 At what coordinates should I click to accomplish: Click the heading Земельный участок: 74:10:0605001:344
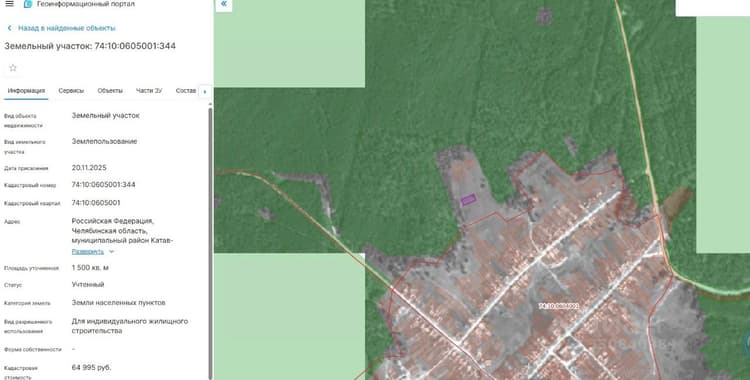(x=90, y=46)
